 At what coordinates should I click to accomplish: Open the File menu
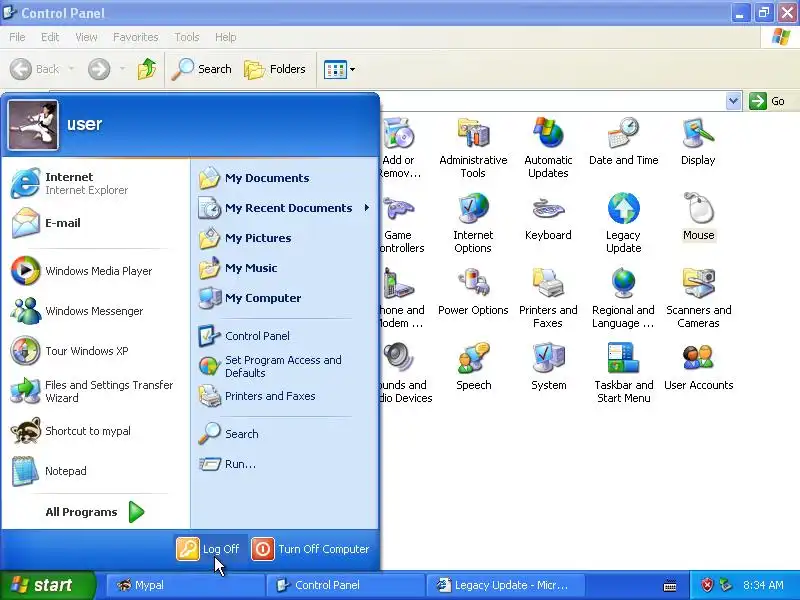tap(17, 37)
